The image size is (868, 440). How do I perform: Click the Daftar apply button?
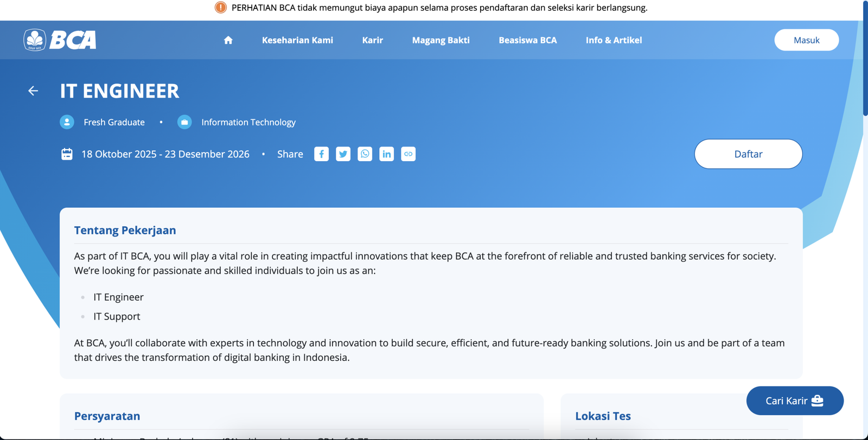tap(748, 154)
